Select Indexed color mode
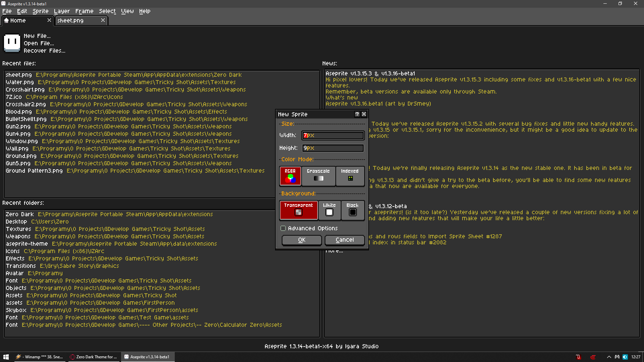The width and height of the screenshot is (644, 362). coord(350,176)
